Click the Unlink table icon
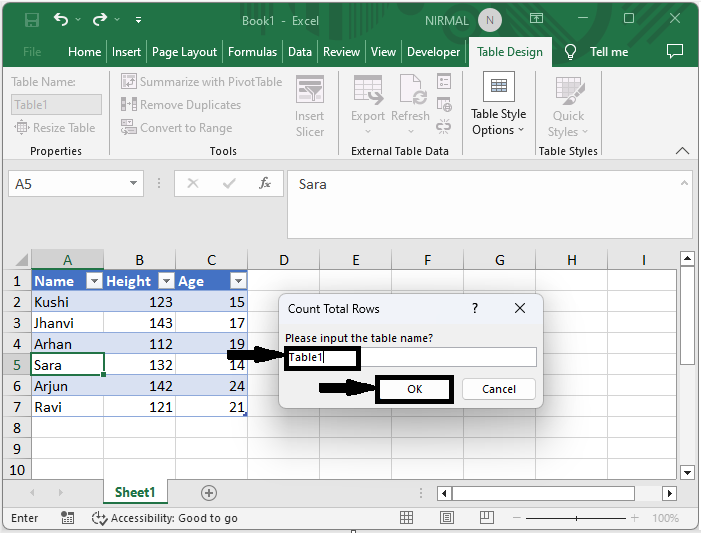701x533 pixels. pos(443,127)
